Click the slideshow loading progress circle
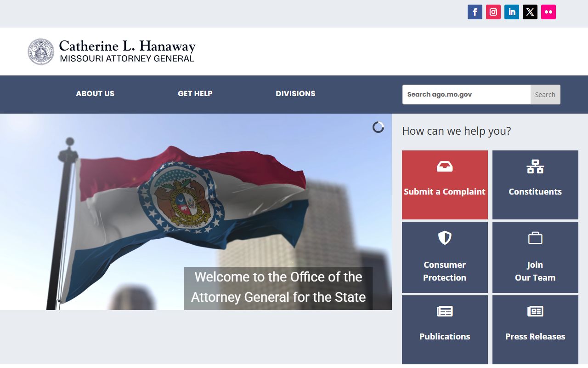This screenshot has width=588, height=368. pyautogui.click(x=378, y=127)
